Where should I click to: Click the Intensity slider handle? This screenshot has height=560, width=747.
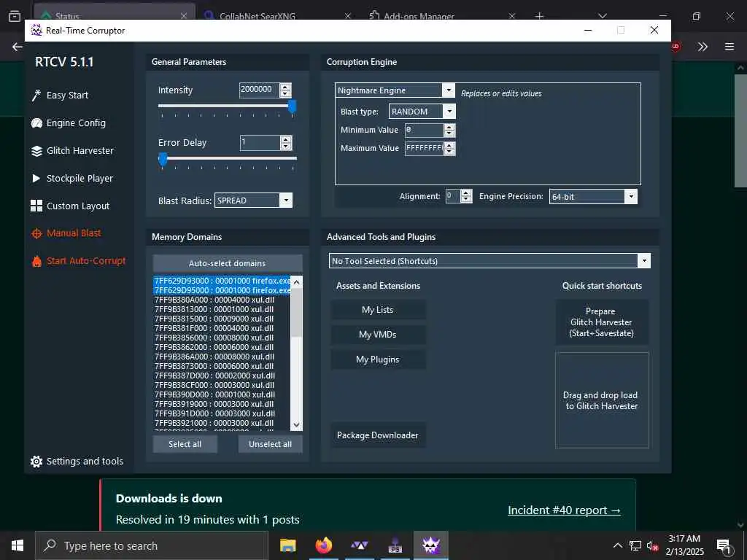[x=292, y=106]
